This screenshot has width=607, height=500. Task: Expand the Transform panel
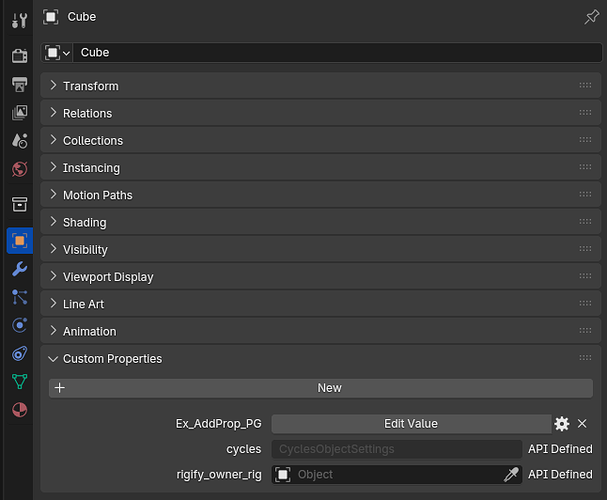pyautogui.click(x=321, y=86)
